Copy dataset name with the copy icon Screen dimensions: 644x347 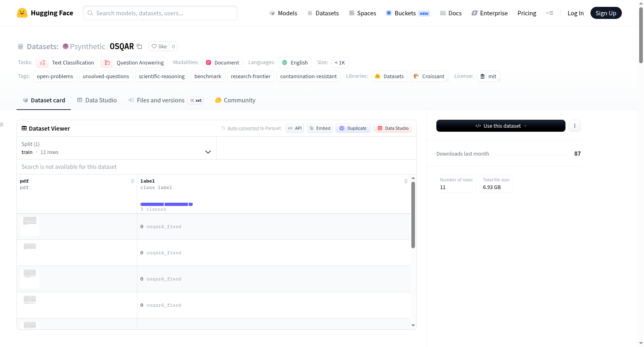(139, 46)
